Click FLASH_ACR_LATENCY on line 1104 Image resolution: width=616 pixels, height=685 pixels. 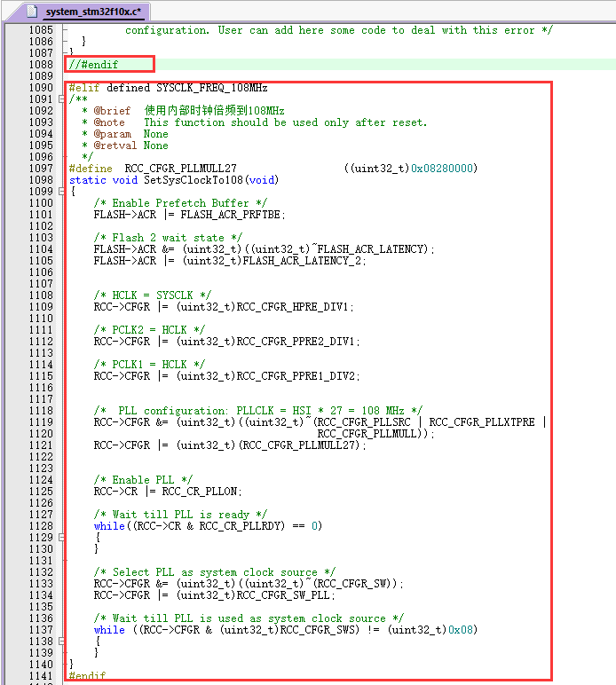[x=370, y=249]
